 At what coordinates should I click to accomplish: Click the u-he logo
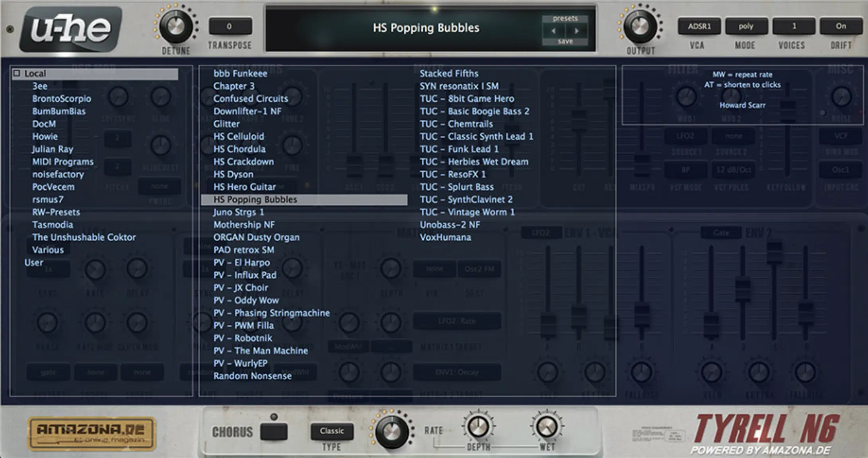71,29
